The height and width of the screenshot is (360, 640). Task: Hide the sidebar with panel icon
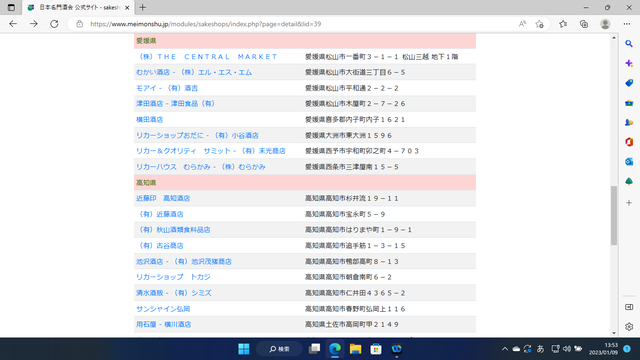[x=629, y=307]
